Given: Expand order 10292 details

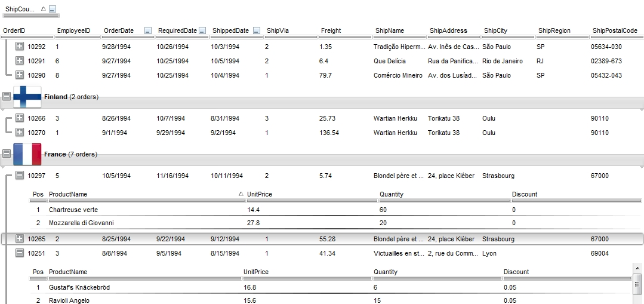Looking at the screenshot, I should point(19,47).
